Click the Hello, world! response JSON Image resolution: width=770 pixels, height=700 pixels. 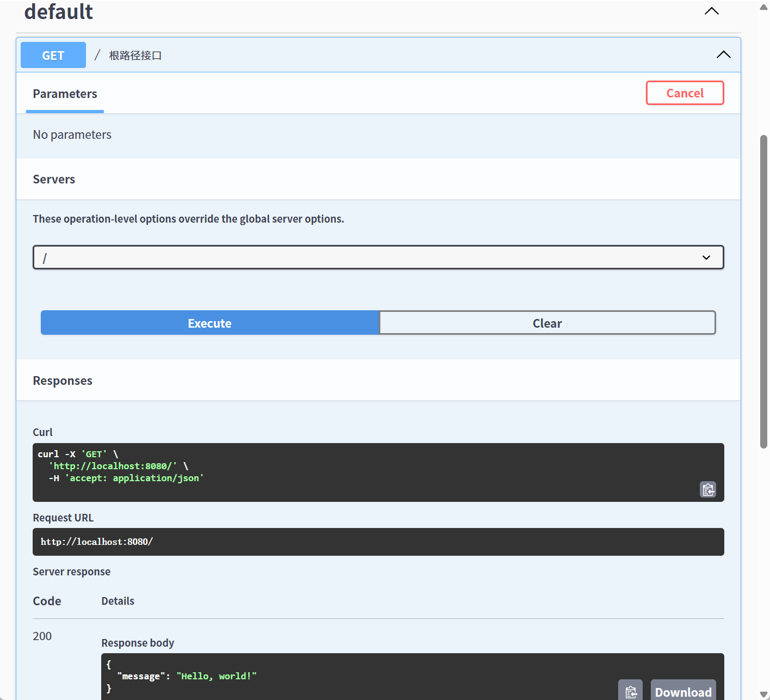(x=216, y=676)
